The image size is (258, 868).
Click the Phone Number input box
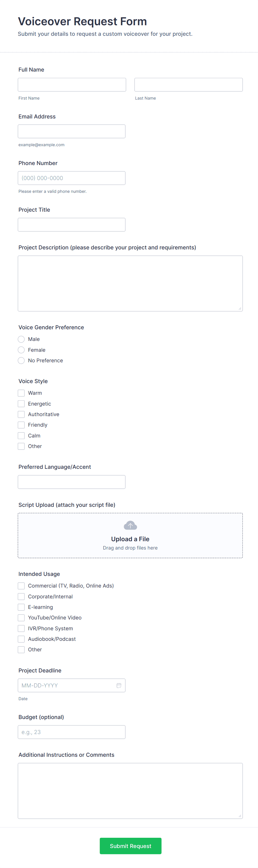click(x=71, y=178)
